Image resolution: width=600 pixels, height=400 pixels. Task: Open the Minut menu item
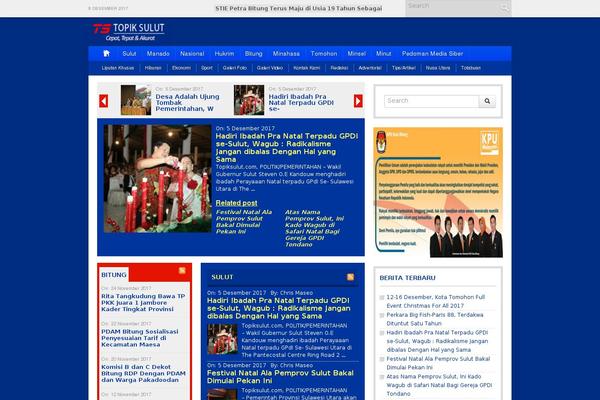[x=383, y=54]
